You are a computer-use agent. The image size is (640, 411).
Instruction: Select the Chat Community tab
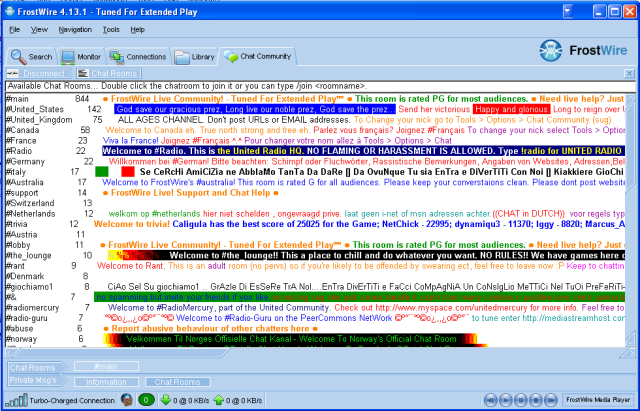258,56
